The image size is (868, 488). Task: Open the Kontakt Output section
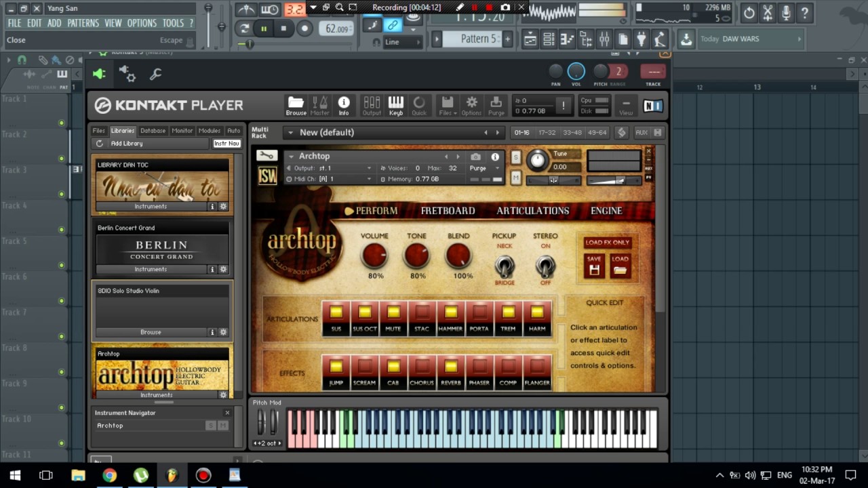point(372,105)
